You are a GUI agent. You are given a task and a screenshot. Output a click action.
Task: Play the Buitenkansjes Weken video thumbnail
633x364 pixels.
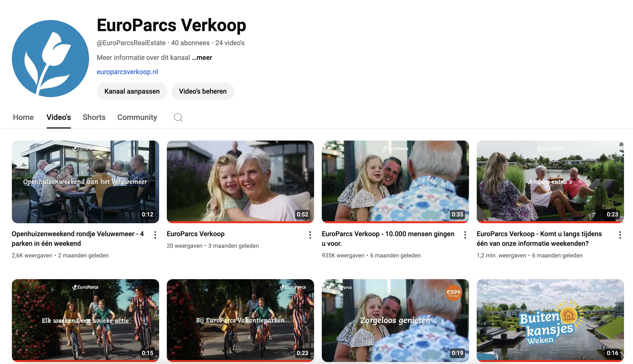(x=550, y=320)
